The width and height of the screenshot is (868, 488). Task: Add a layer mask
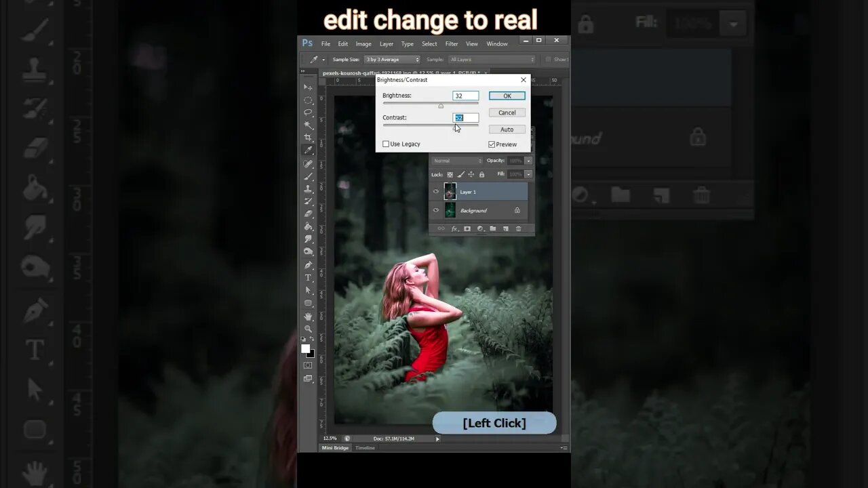[467, 228]
